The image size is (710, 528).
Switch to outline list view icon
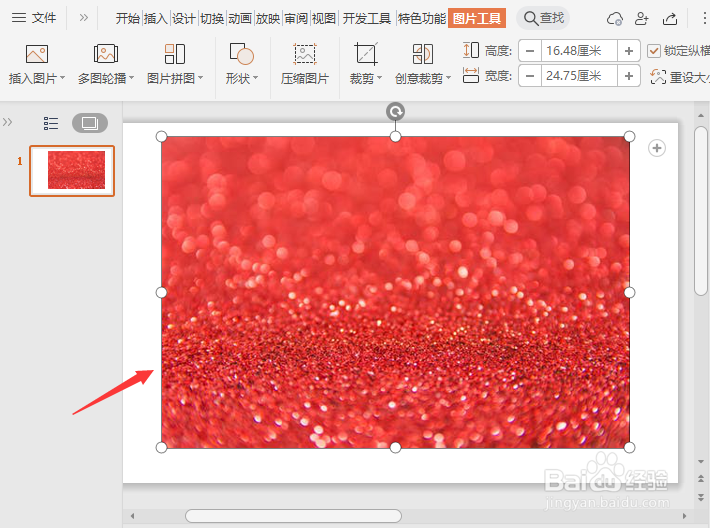tap(51, 123)
